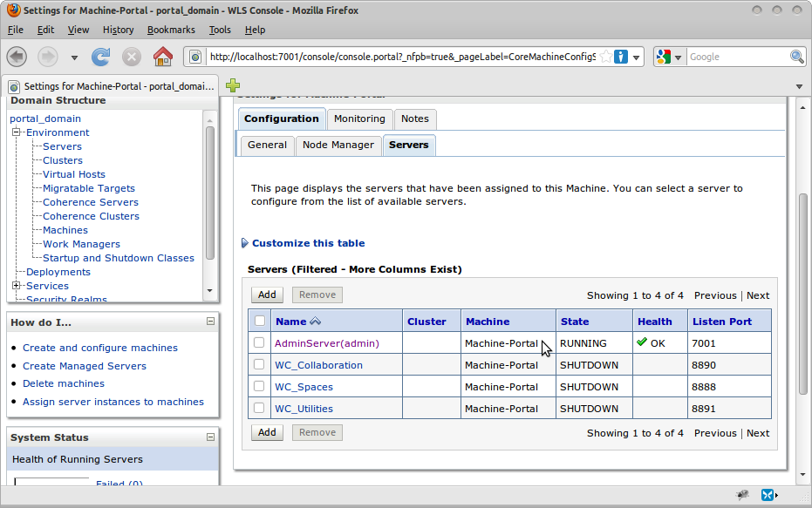Bookmark this page with star icon
The width and height of the screenshot is (812, 508).
pyautogui.click(x=606, y=57)
